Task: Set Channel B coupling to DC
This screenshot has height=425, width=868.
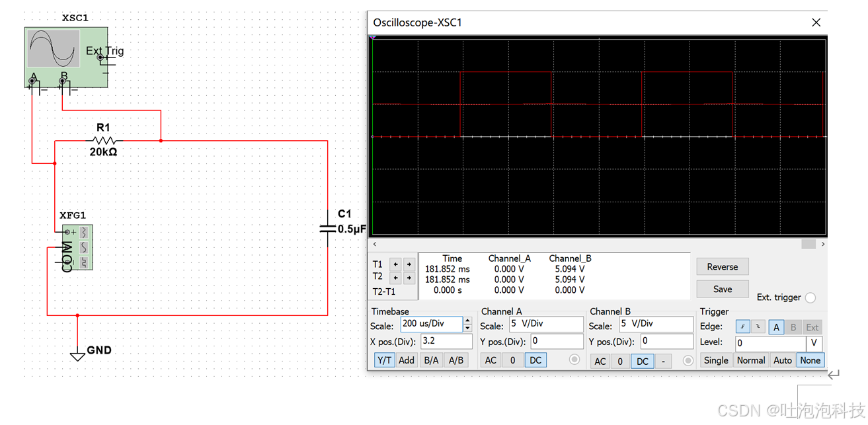Action: click(642, 361)
